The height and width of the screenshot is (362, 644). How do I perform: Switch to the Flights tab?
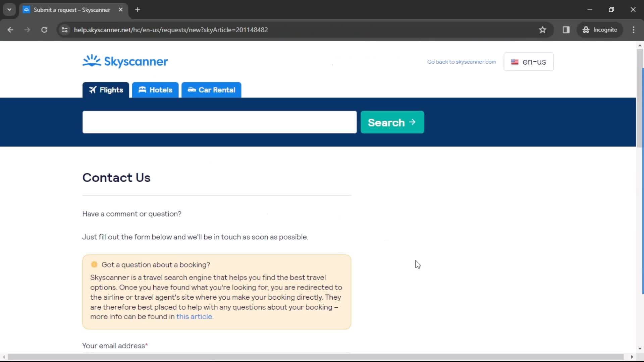click(106, 90)
